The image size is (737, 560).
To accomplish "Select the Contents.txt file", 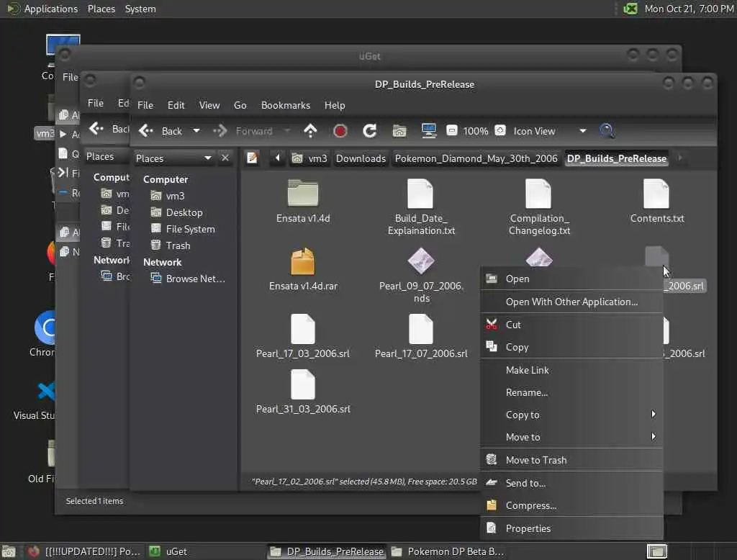I will [x=657, y=201].
